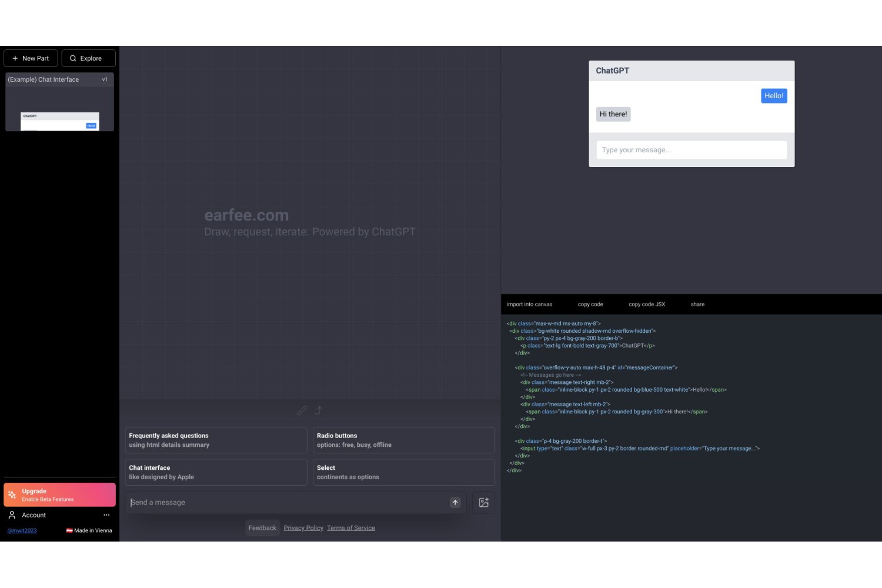Click the upward arrow tool beside the brush

coord(319,410)
